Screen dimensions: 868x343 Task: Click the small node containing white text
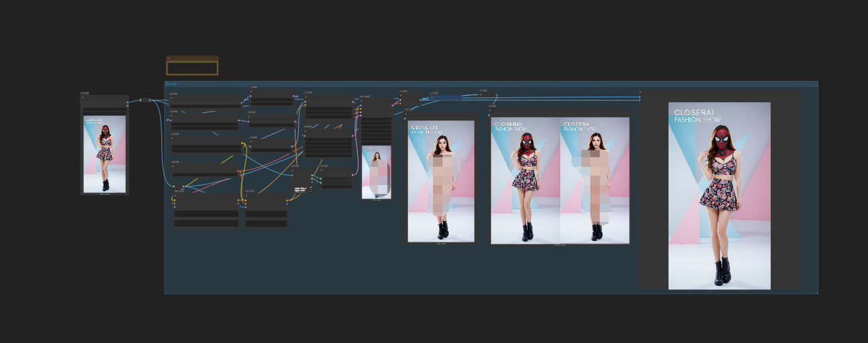[303, 180]
